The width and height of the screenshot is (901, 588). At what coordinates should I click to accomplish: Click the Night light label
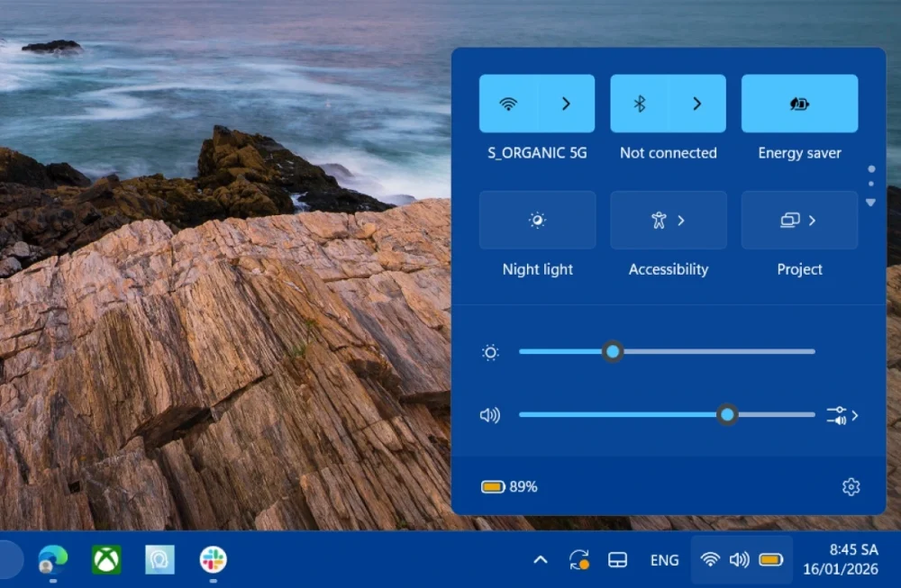click(x=537, y=269)
